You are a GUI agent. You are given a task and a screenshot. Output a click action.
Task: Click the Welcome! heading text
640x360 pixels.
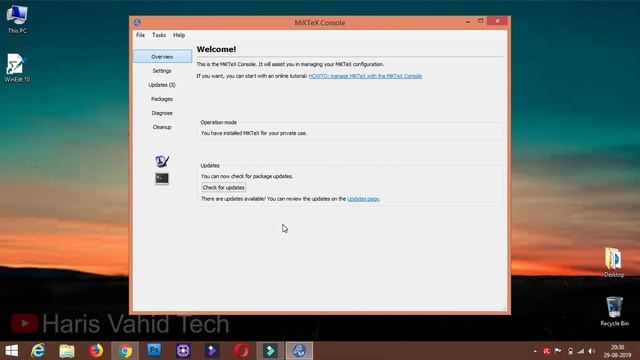pyautogui.click(x=216, y=49)
